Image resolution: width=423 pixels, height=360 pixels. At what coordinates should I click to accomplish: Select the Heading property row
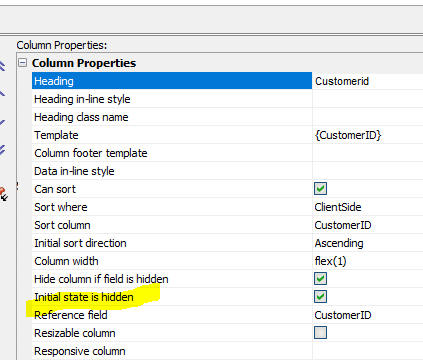tap(172, 81)
